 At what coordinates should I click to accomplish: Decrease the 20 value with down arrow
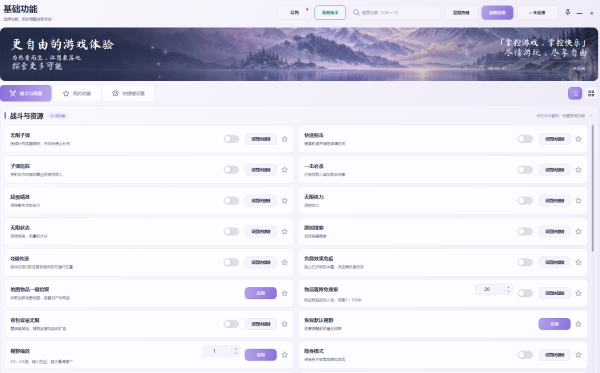508,292
